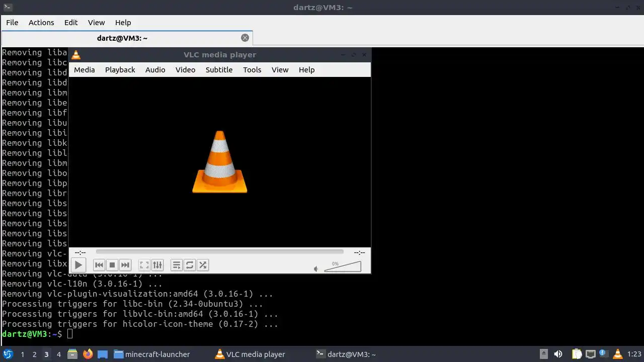Image resolution: width=644 pixels, height=362 pixels.
Task: Click VLC remaining time label
Action: click(359, 252)
